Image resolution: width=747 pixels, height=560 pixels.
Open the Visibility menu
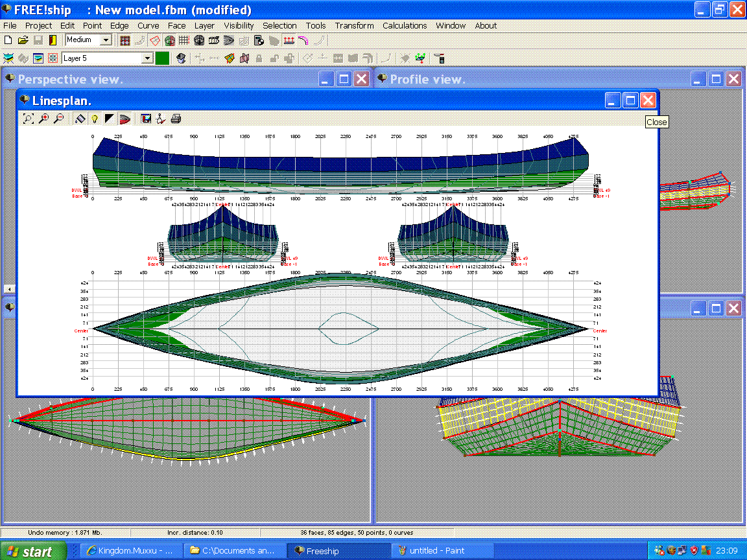pyautogui.click(x=239, y=26)
